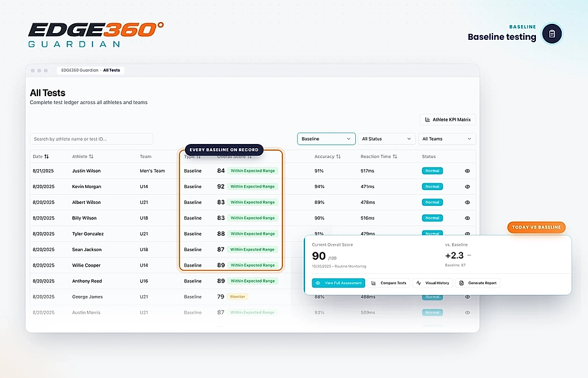Click the EDGE360 Guardian logo
Viewport: 588px width, 378px height.
[96, 34]
